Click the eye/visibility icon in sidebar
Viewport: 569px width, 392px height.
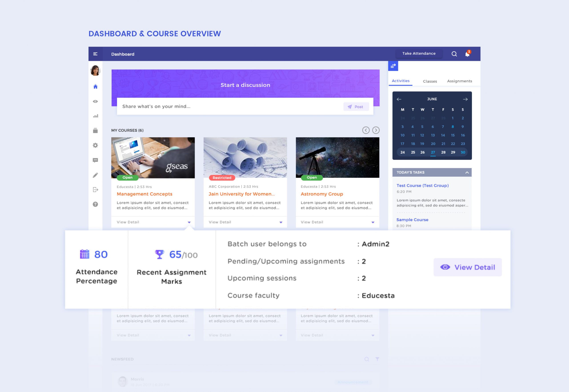click(96, 102)
